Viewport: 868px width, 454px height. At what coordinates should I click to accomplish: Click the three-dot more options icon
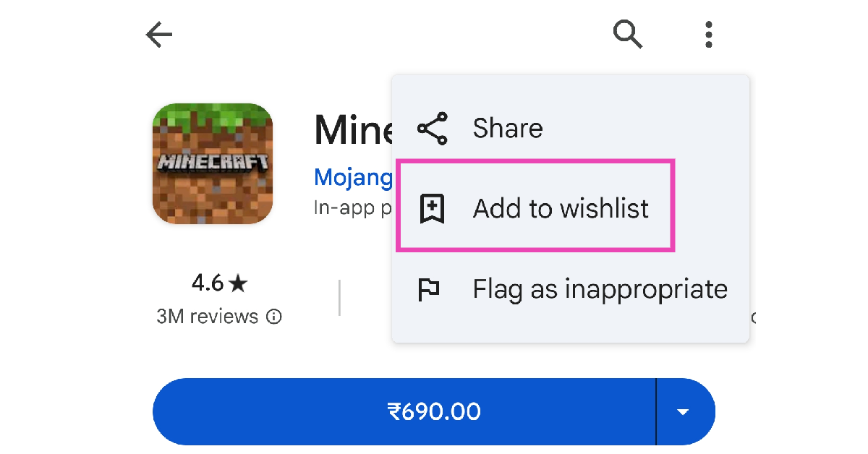[x=709, y=34]
